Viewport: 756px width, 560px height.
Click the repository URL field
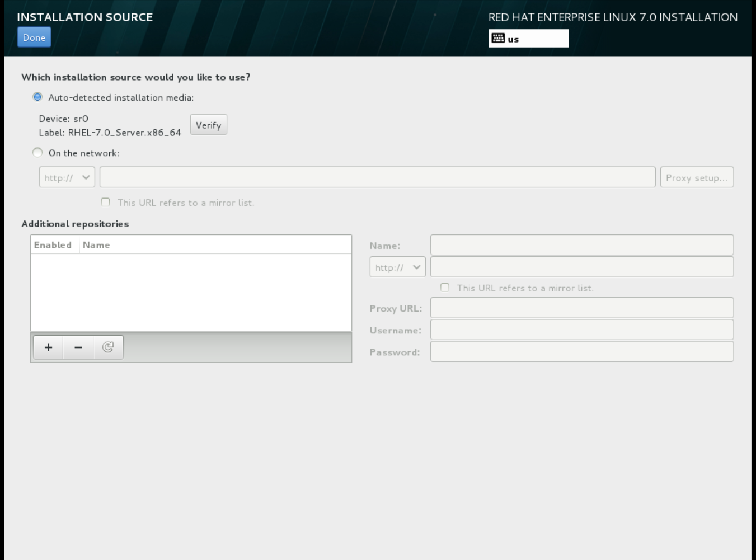(x=582, y=267)
